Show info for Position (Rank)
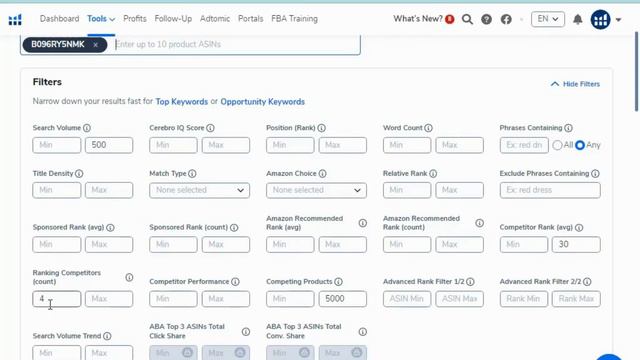 coord(322,128)
